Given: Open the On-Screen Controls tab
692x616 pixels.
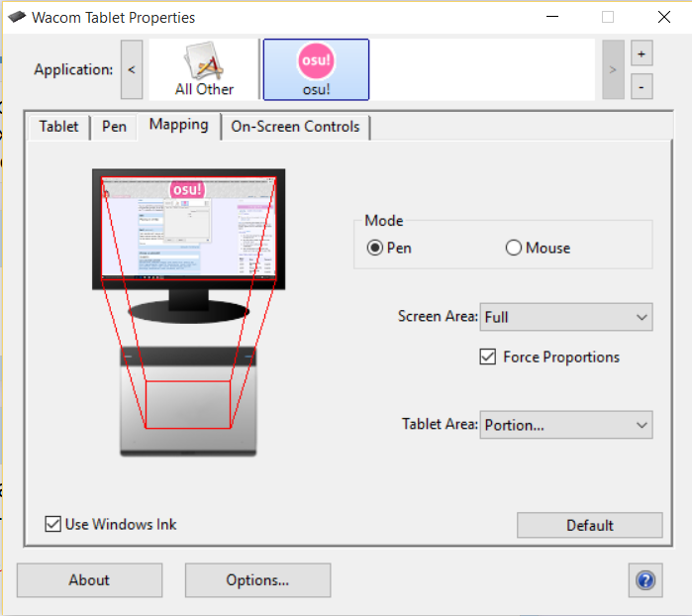Looking at the screenshot, I should coord(295,127).
